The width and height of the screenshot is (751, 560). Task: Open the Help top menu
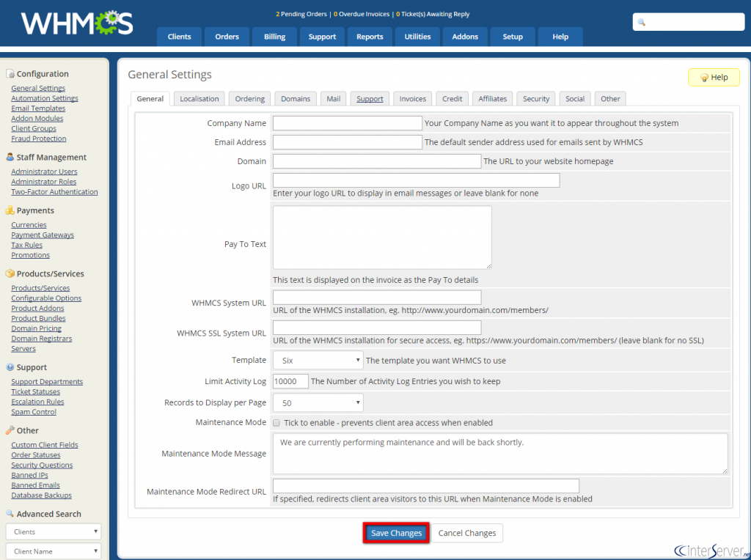[560, 37]
